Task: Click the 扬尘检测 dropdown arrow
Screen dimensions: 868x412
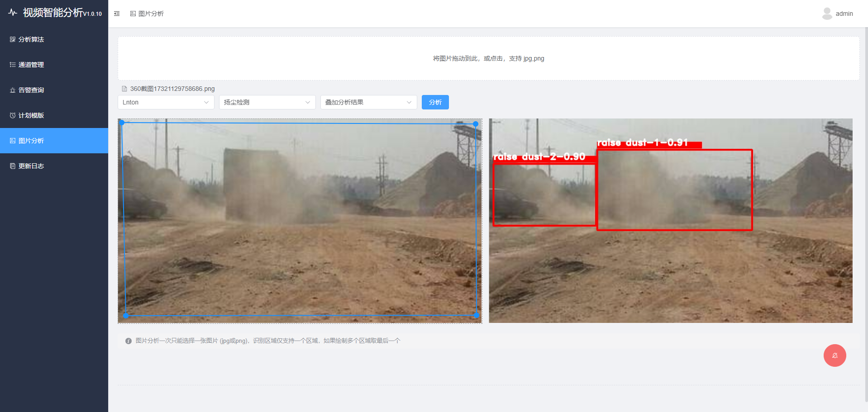Action: click(308, 102)
